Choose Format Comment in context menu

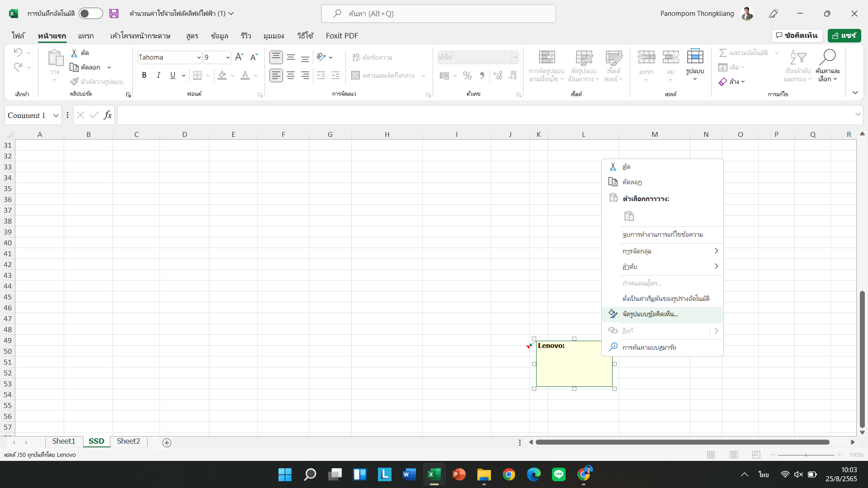tap(650, 314)
